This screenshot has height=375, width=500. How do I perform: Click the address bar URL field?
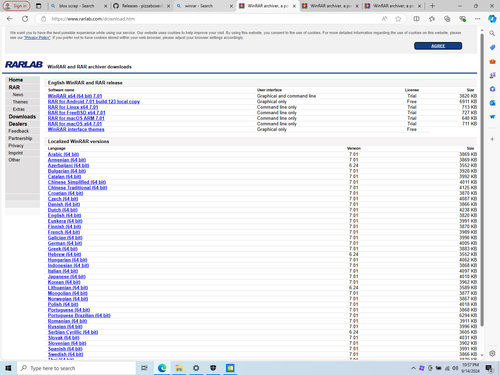point(213,19)
